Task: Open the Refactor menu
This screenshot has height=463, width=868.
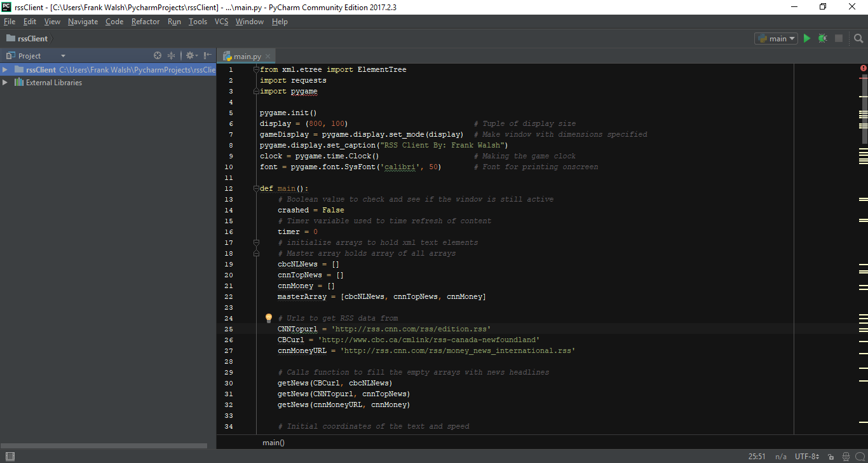Action: (x=146, y=22)
